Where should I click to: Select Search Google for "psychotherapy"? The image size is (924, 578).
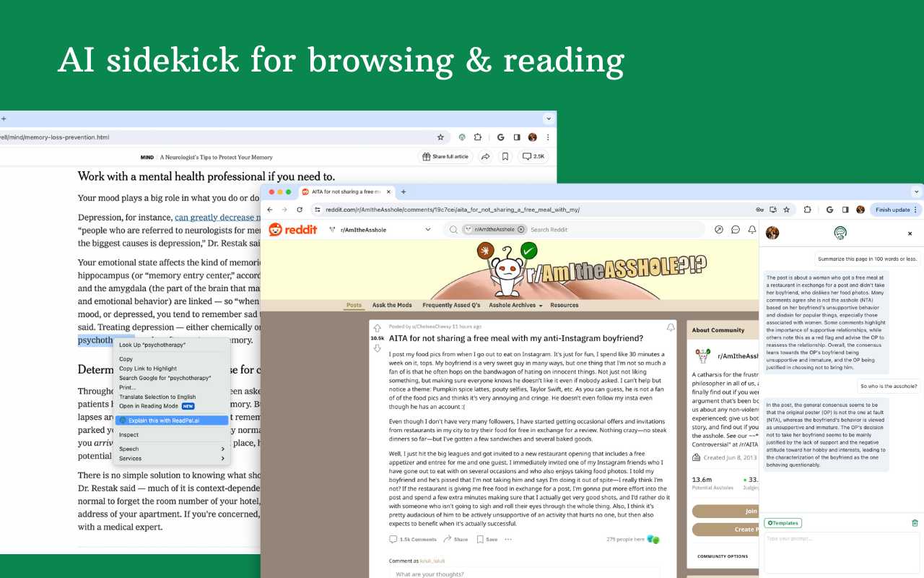pos(171,378)
